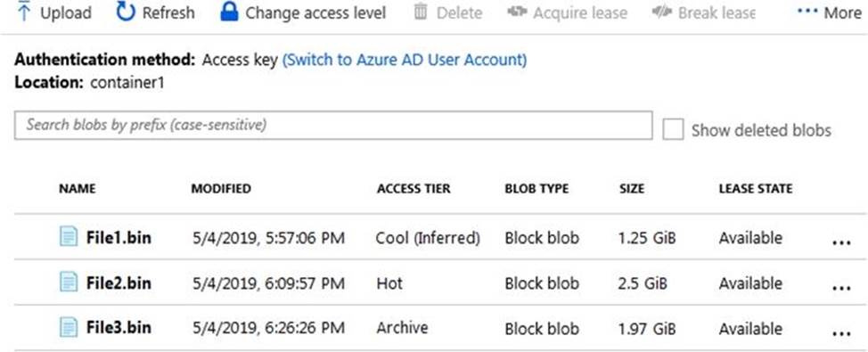Click the Upload arrow icon
868x352 pixels.
[x=24, y=12]
